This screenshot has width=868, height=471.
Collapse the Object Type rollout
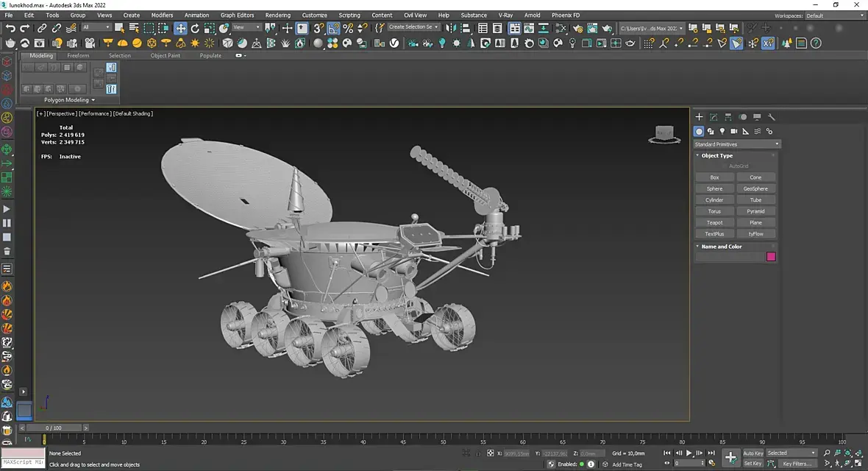pyautogui.click(x=716, y=155)
